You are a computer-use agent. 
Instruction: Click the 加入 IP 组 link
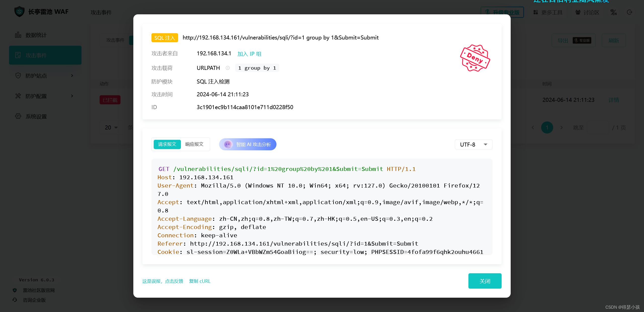(x=249, y=54)
